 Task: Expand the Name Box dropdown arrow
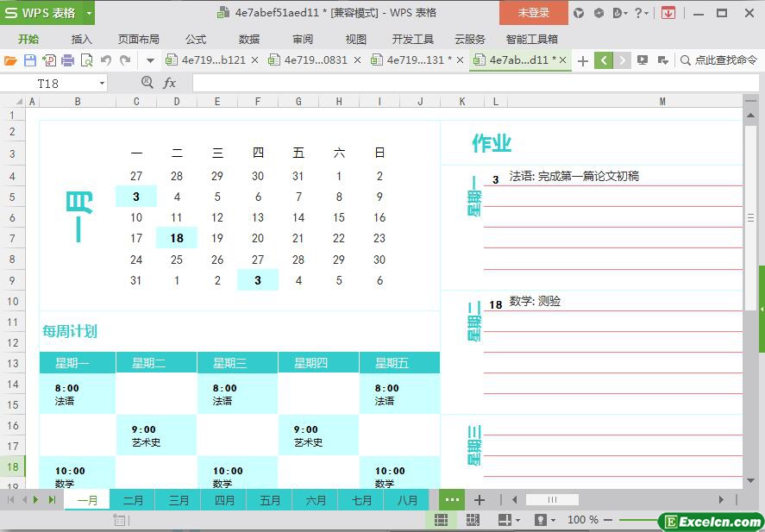click(102, 84)
